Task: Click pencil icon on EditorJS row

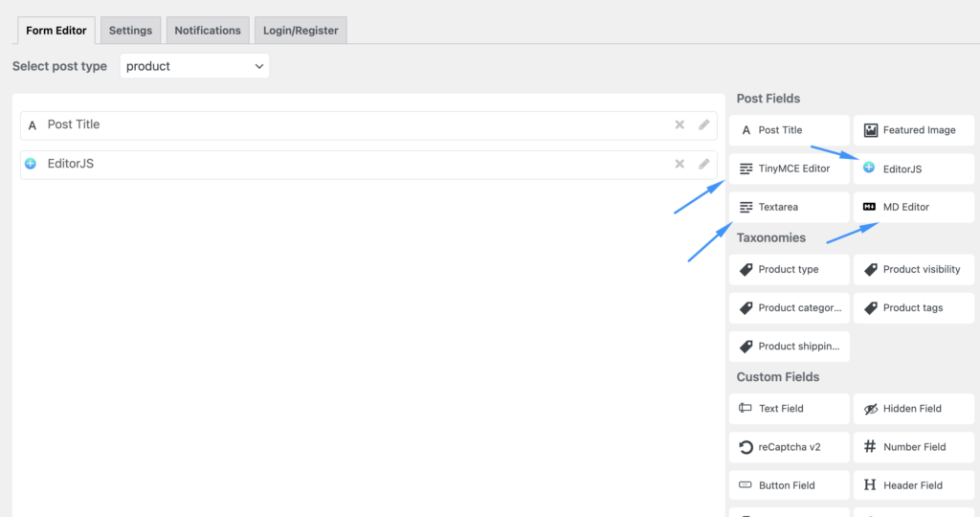Action: click(x=703, y=165)
